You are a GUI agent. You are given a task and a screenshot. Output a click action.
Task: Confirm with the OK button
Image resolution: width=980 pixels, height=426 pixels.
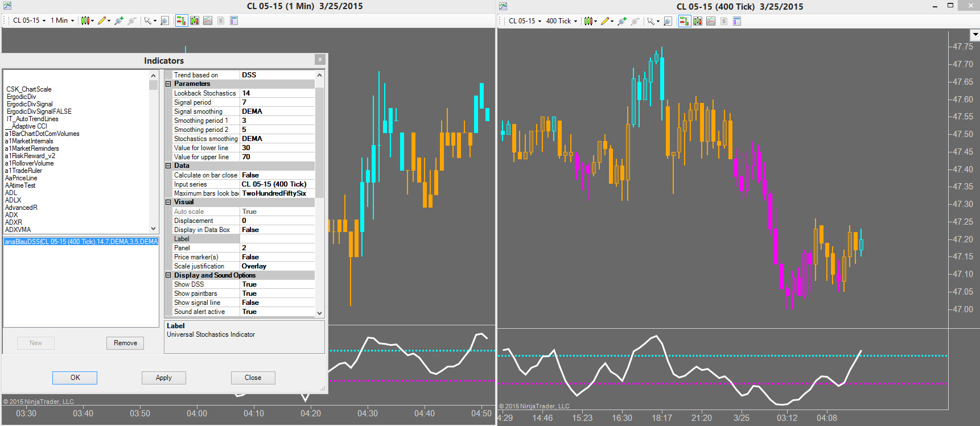tap(75, 378)
